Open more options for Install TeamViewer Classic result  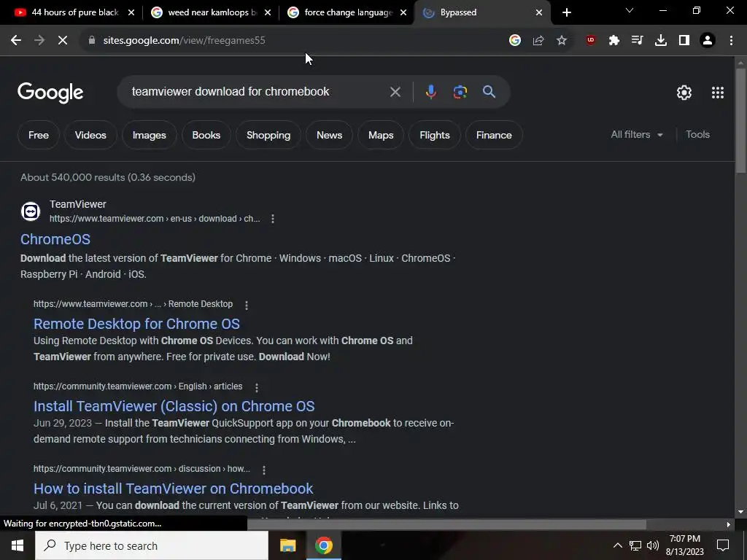pyautogui.click(x=257, y=388)
